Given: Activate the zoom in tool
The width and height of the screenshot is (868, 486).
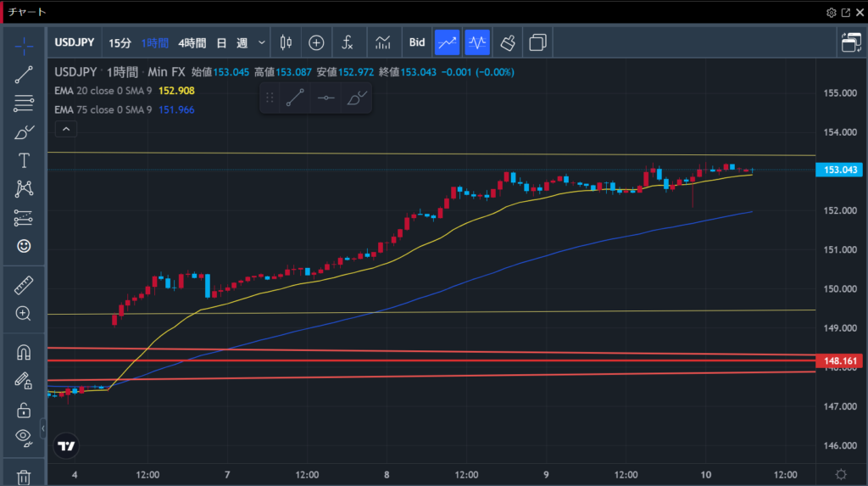Looking at the screenshot, I should (24, 314).
